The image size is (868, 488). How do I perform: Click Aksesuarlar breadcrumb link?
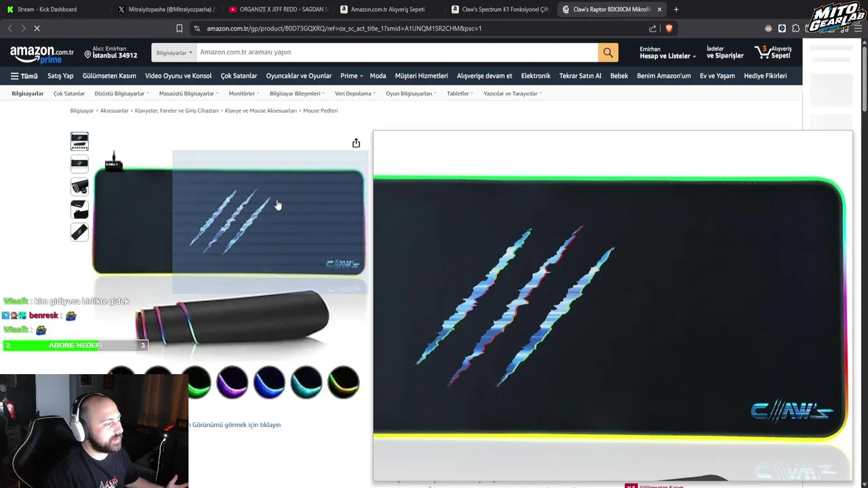pyautogui.click(x=114, y=110)
